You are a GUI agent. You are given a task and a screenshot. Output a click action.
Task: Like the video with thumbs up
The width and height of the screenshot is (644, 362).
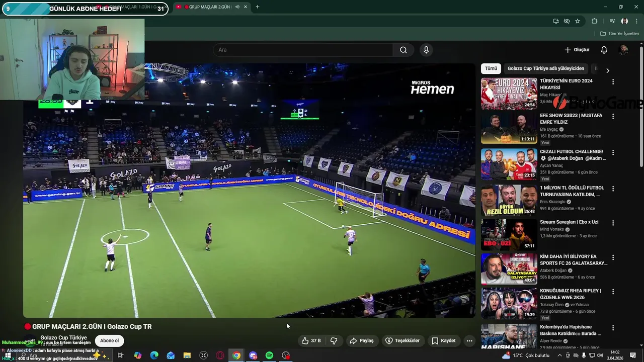pyautogui.click(x=311, y=340)
